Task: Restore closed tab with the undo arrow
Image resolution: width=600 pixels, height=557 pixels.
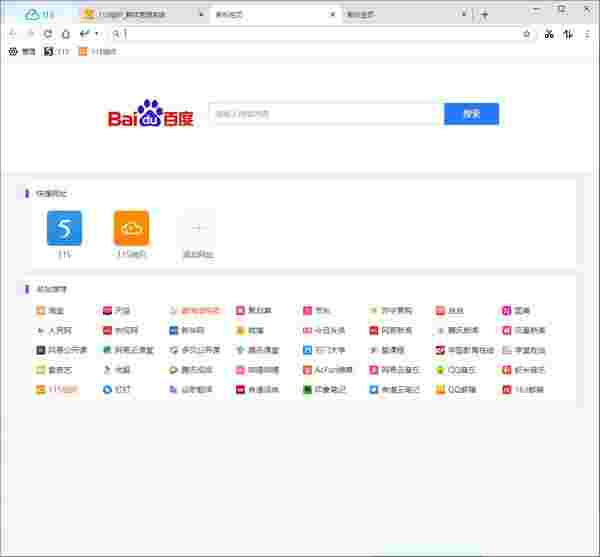Action: [x=84, y=34]
